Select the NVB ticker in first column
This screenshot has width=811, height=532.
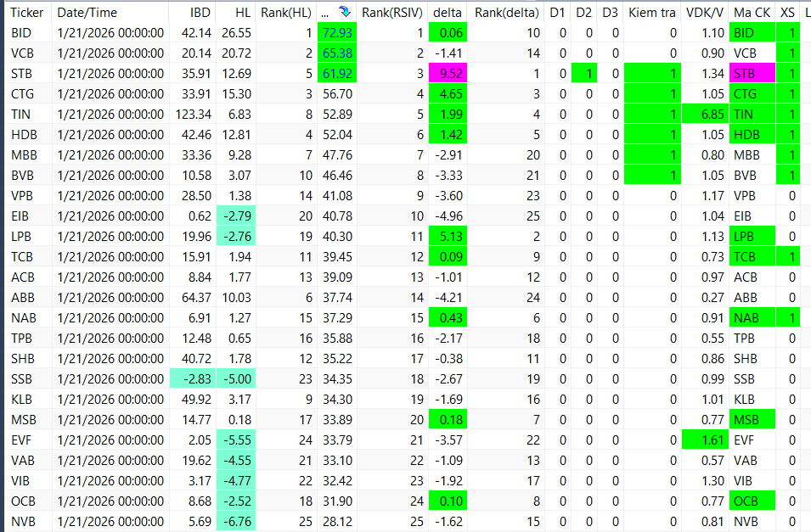coord(23,522)
